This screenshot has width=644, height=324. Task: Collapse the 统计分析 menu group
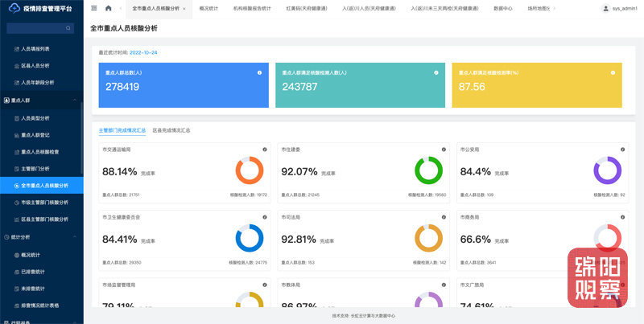[x=74, y=237]
